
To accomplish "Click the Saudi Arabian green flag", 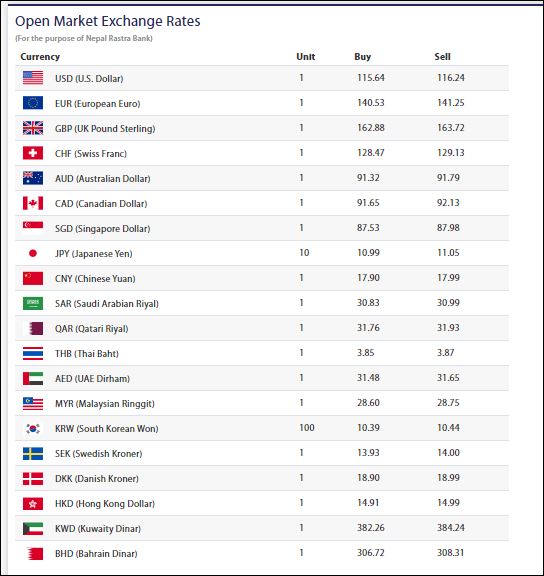I will tap(33, 303).
